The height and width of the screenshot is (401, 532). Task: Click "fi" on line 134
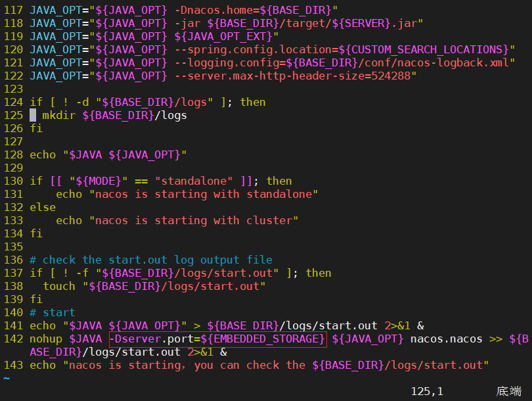[x=36, y=233]
